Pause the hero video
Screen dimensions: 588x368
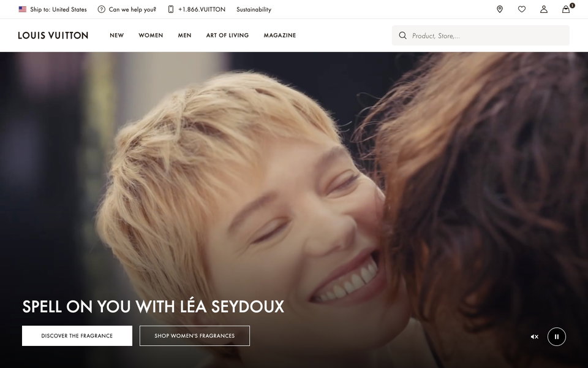click(557, 337)
